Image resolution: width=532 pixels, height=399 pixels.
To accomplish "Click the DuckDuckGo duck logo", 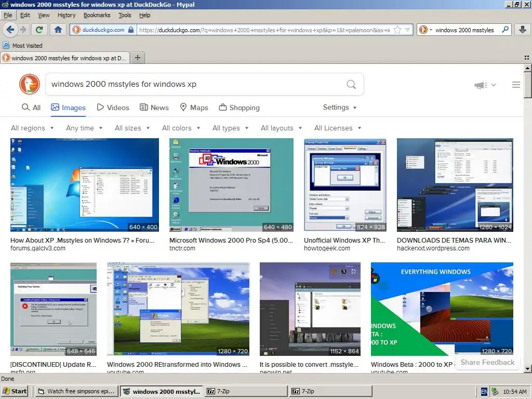I will click(30, 84).
